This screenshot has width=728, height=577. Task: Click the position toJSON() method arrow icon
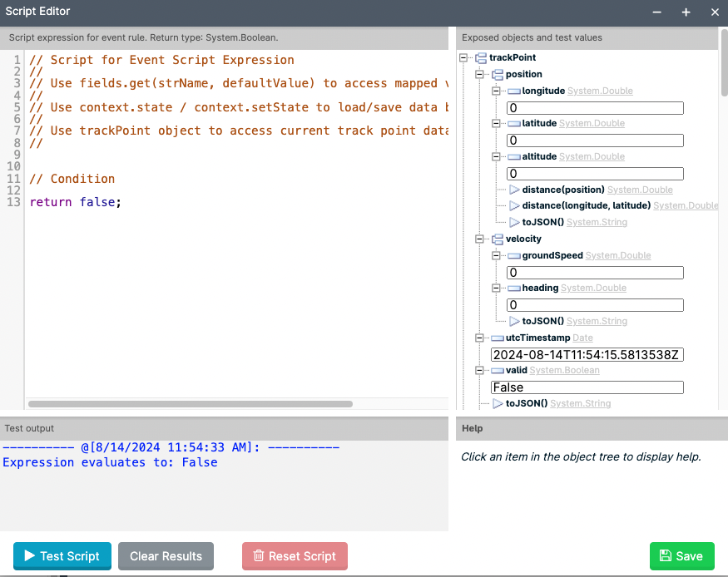514,222
